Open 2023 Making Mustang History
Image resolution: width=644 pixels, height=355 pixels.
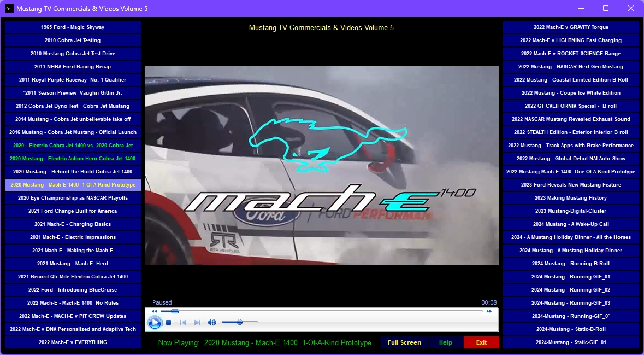click(571, 198)
